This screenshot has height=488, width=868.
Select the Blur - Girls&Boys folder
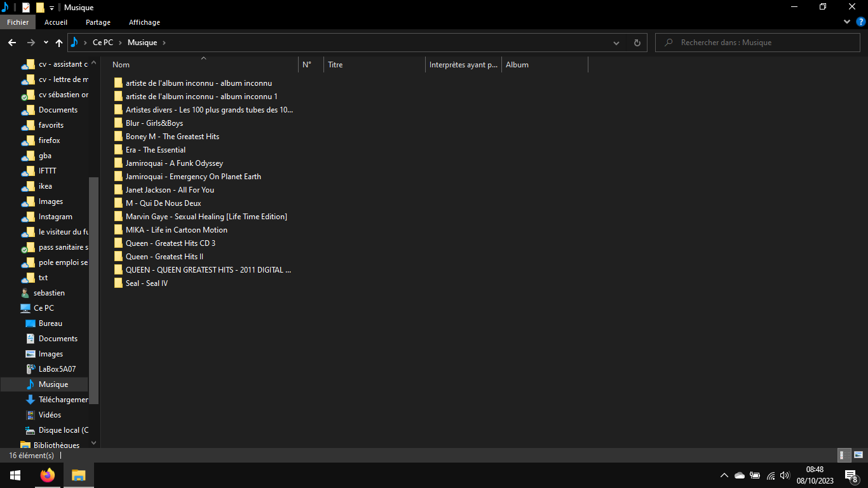point(154,123)
